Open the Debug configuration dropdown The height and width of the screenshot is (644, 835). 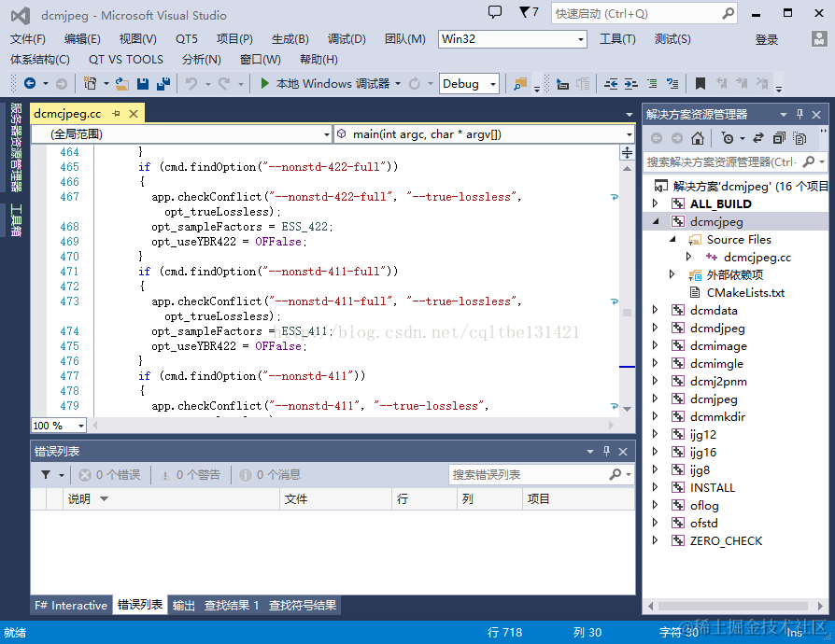(x=469, y=84)
